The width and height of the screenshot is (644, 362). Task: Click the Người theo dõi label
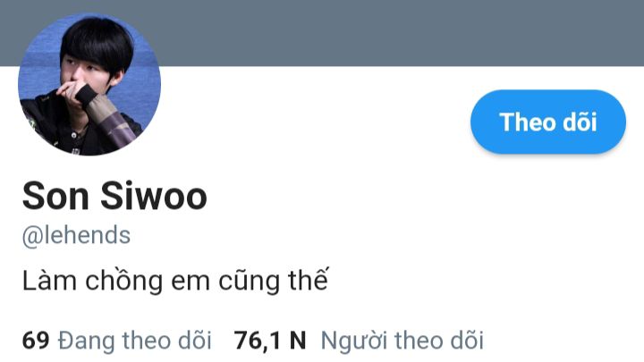[x=402, y=341]
